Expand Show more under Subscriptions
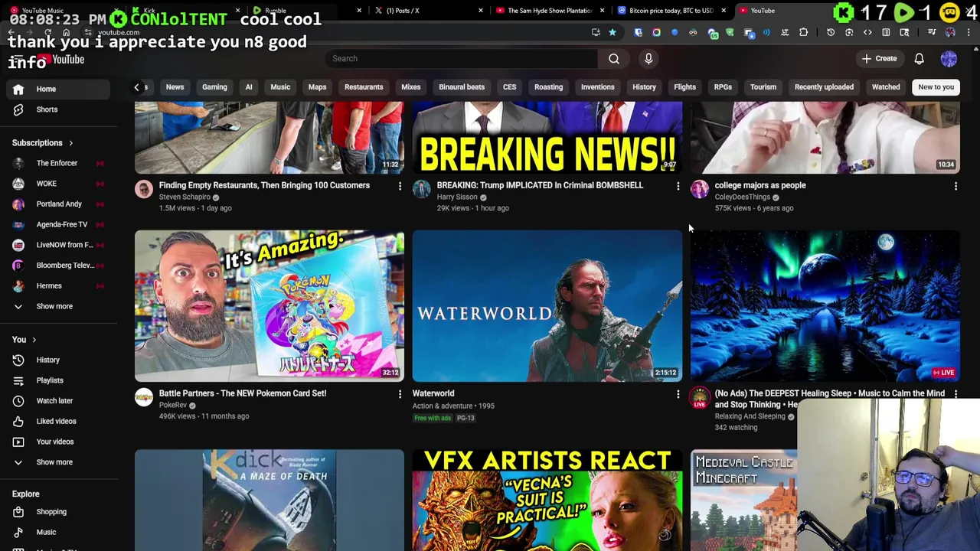Screen dimensions: 980x551 59,306
